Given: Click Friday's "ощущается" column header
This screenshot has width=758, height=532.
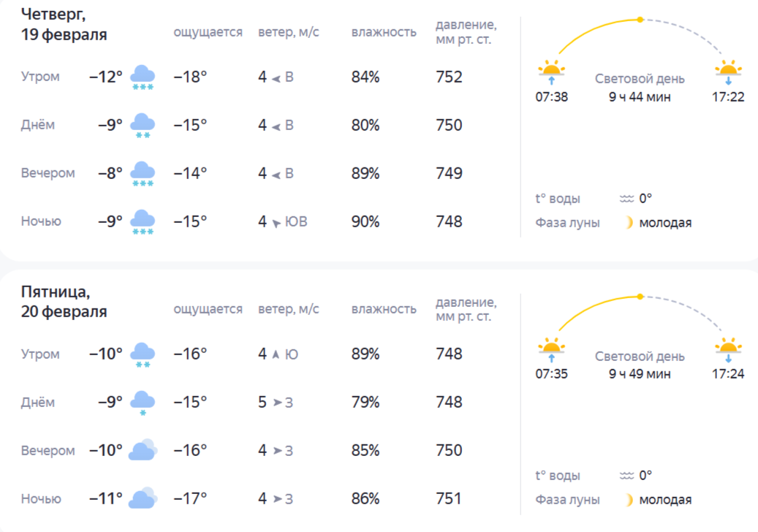Looking at the screenshot, I should point(208,309).
